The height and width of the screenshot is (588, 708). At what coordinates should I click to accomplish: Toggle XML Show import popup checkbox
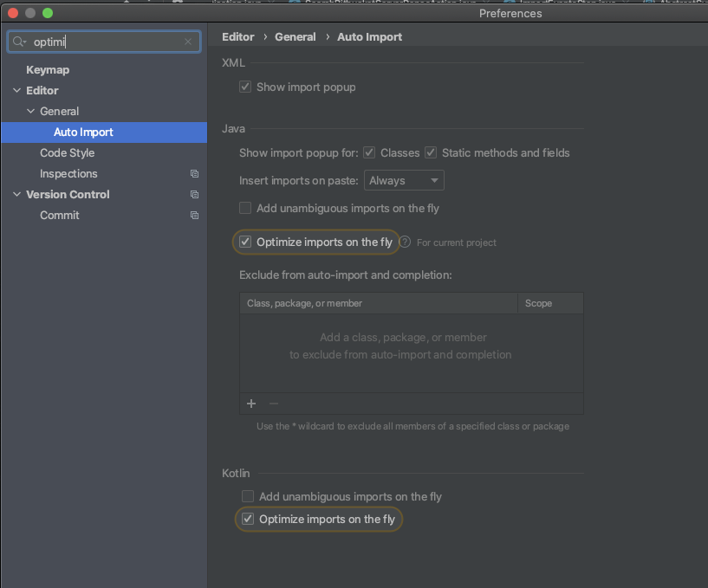[245, 87]
